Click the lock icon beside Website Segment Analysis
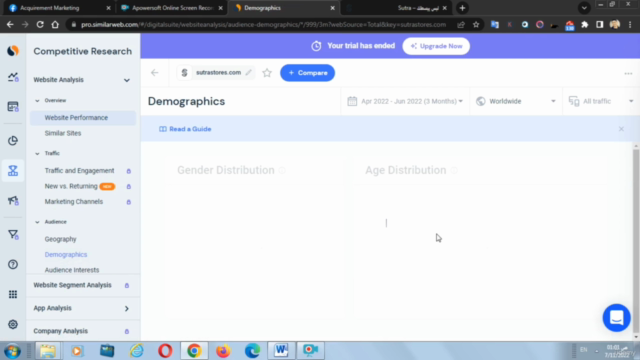640x360 pixels. click(x=127, y=285)
